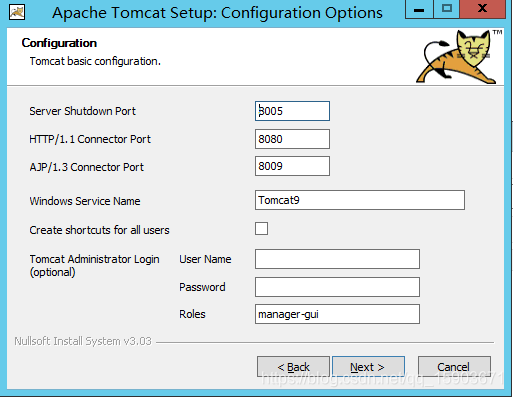This screenshot has width=513, height=397.
Task: Maximize the setup window
Action: point(447,9)
